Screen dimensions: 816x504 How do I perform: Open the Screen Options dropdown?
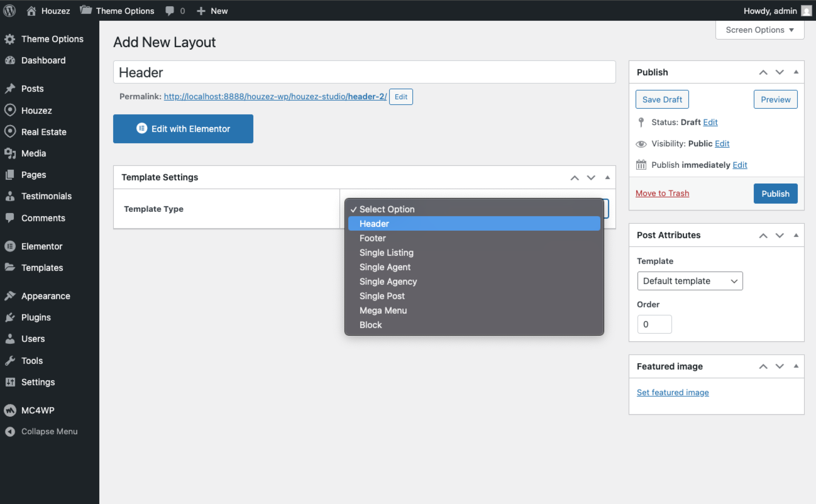pyautogui.click(x=759, y=30)
